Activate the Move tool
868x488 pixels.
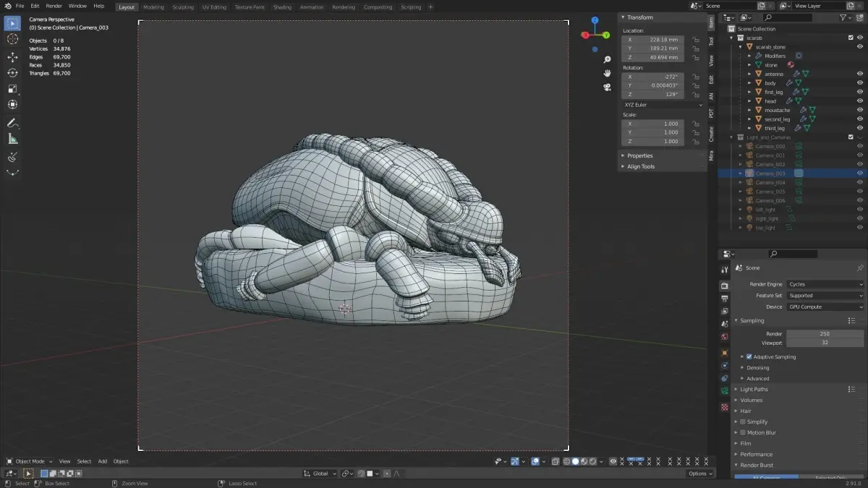pyautogui.click(x=12, y=57)
